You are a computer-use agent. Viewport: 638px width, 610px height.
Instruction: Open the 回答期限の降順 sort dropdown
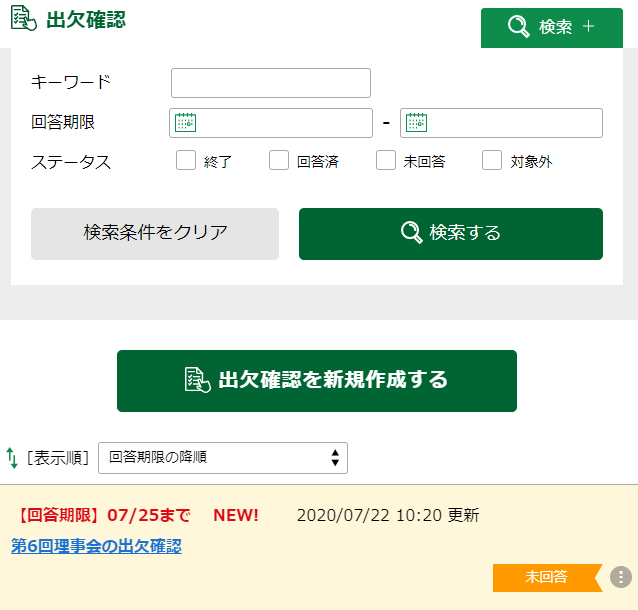[x=223, y=458]
